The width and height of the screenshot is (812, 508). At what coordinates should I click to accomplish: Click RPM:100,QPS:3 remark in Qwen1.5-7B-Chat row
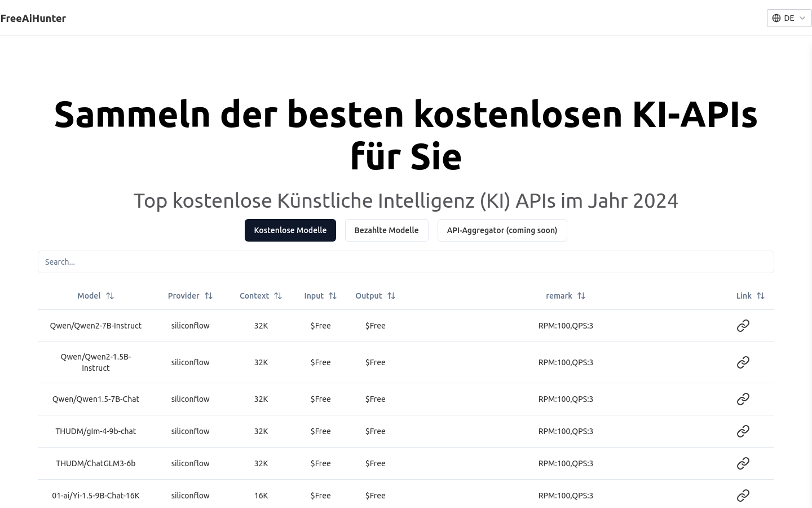(x=566, y=399)
